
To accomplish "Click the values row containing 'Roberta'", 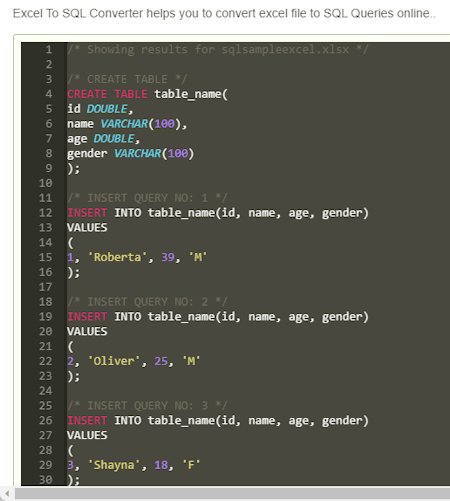I will coord(137,257).
